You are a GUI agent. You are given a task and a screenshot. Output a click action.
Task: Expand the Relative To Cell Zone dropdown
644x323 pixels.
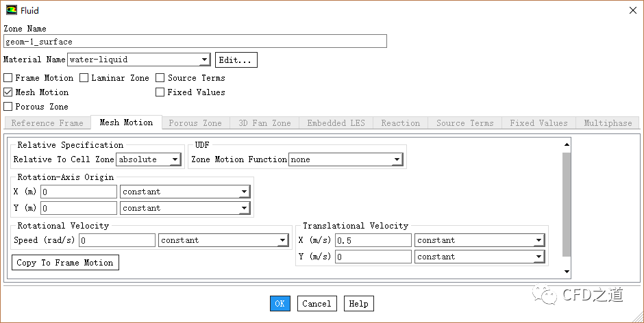point(175,160)
